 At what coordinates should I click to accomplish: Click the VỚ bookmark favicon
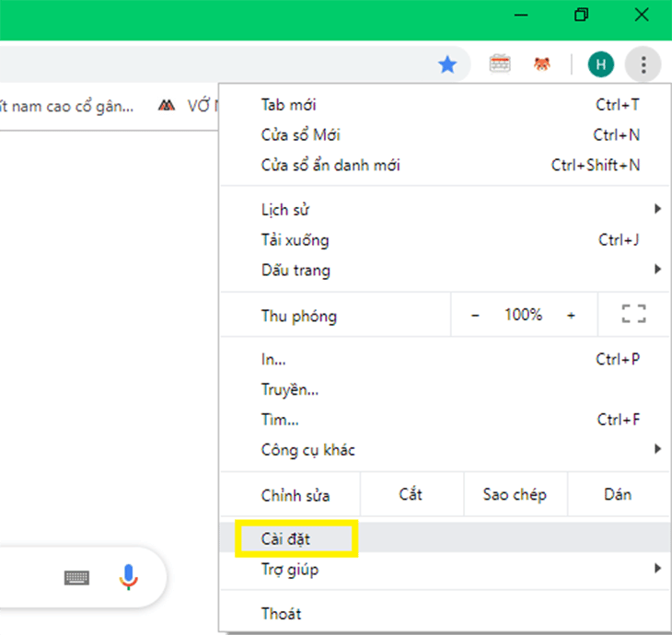point(167,106)
